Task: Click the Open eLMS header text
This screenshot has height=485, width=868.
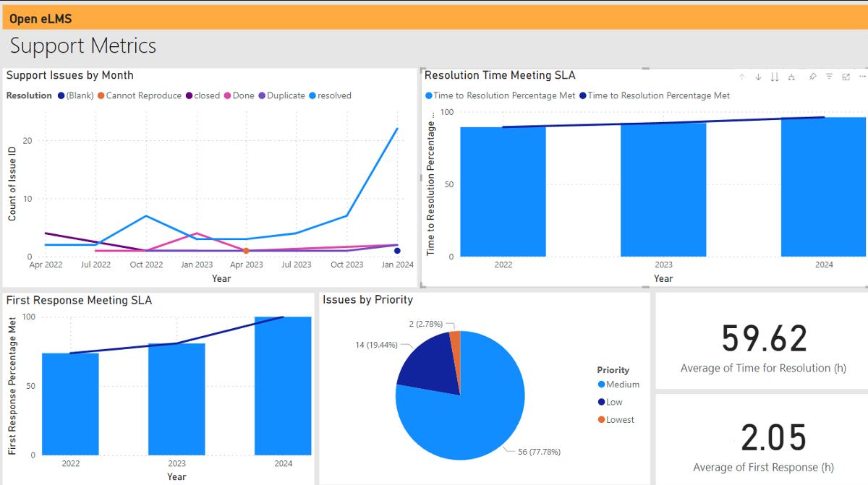Action: coord(41,19)
